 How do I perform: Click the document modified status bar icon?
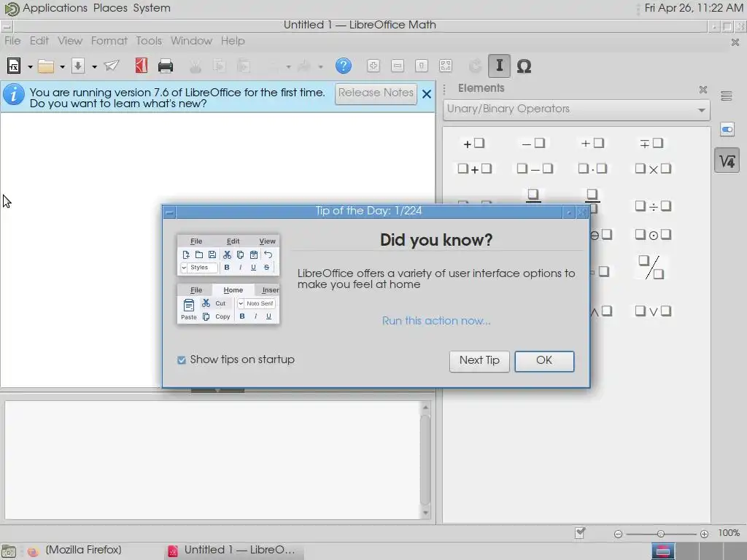pyautogui.click(x=580, y=533)
